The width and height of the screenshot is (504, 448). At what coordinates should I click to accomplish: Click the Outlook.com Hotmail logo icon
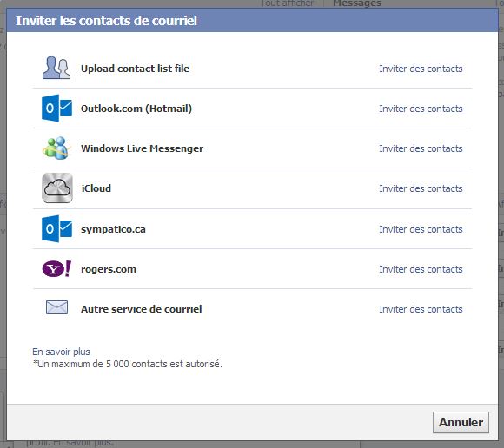pyautogui.click(x=56, y=109)
